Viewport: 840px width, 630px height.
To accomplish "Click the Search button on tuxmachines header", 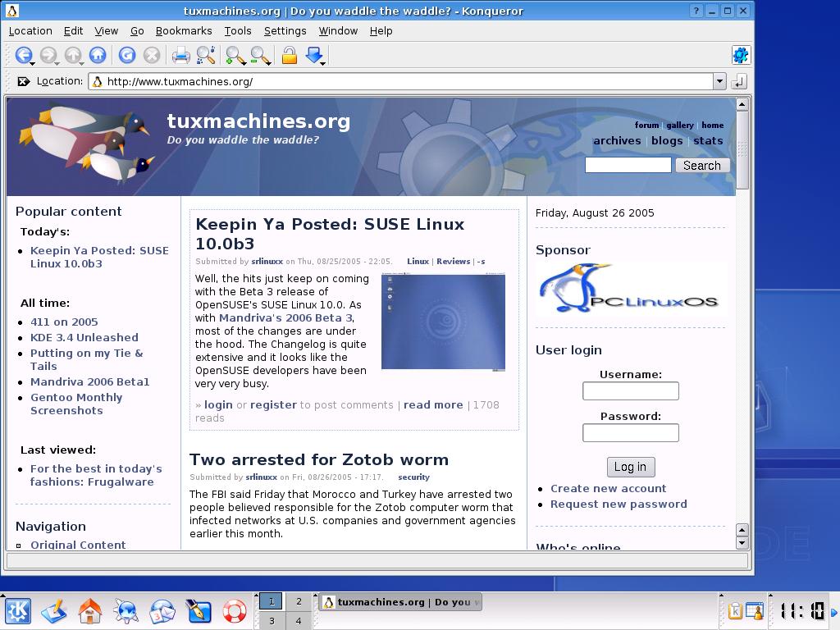I will point(702,166).
